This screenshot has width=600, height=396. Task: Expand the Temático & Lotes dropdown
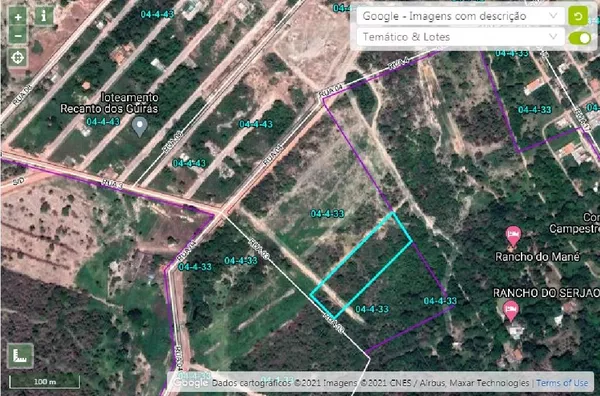pos(460,37)
